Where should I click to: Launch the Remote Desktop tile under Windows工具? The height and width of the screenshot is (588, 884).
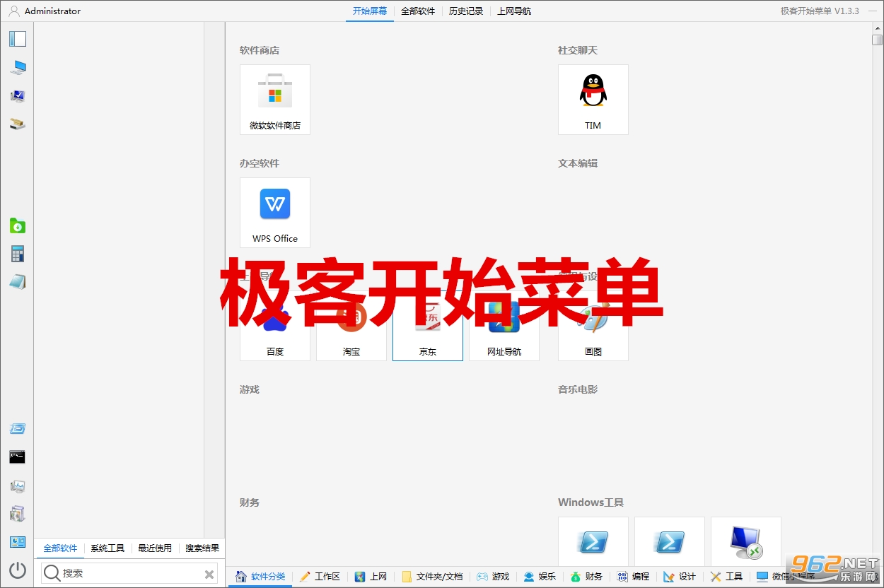tap(746, 542)
